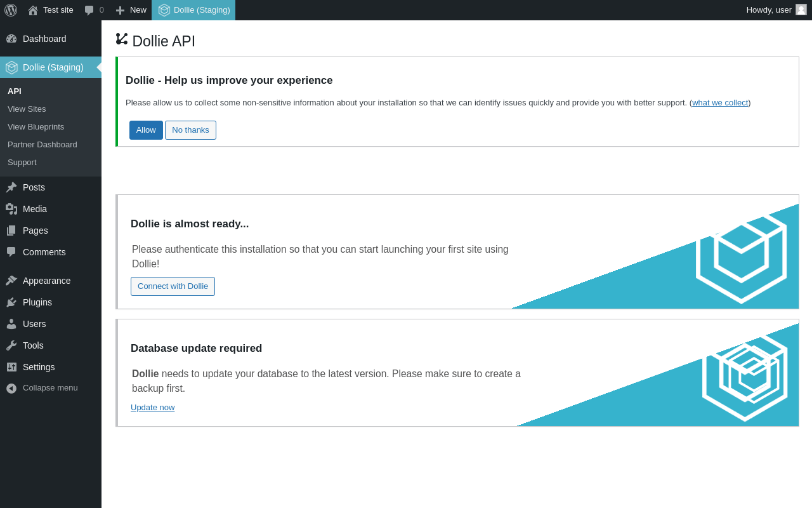Go to Partner Dashboard submenu
This screenshot has height=508, width=812.
tap(43, 145)
